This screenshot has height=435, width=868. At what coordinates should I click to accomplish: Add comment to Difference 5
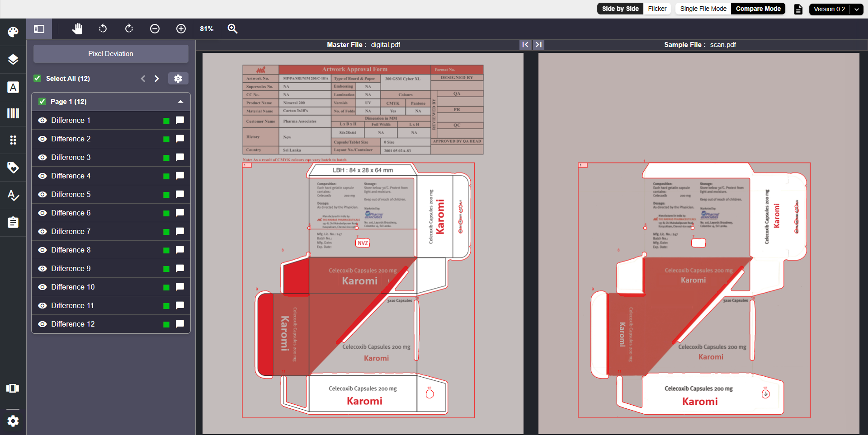pos(180,194)
